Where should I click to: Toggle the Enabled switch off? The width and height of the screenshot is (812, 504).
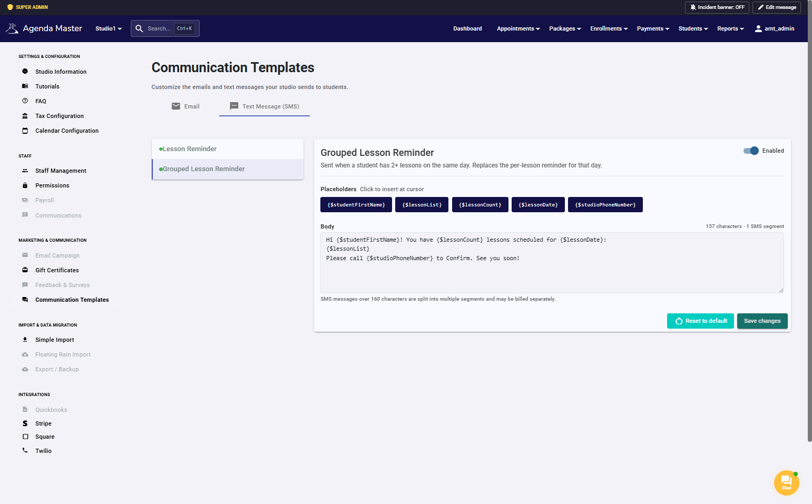click(x=751, y=151)
